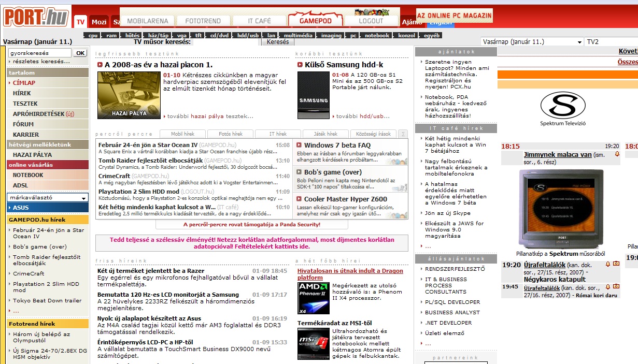Click red arrow icon beside A 2008-as év headline

pyautogui.click(x=100, y=65)
